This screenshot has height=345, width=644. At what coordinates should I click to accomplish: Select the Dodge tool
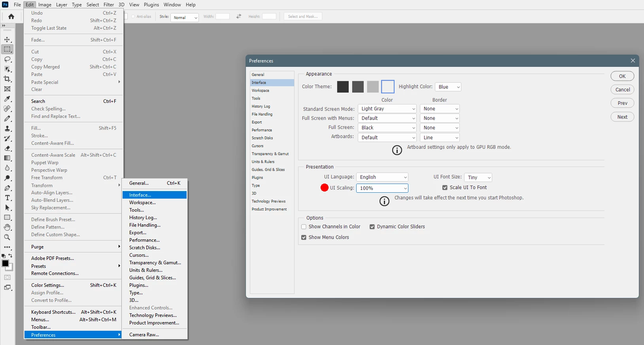click(7, 178)
